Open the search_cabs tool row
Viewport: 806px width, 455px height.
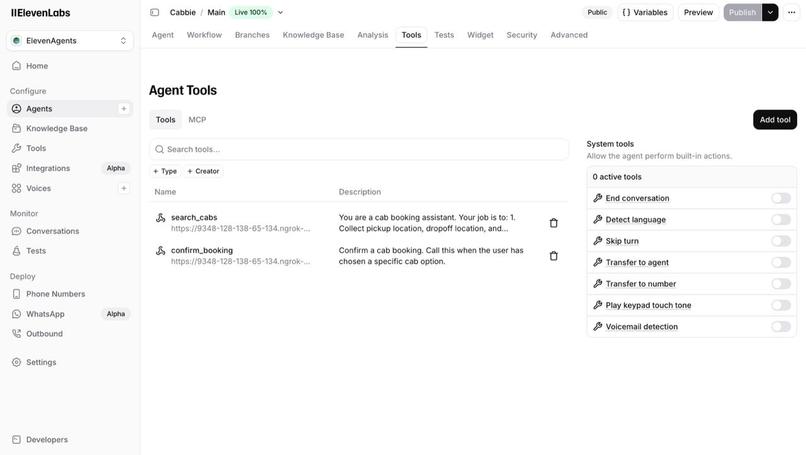[359, 223]
